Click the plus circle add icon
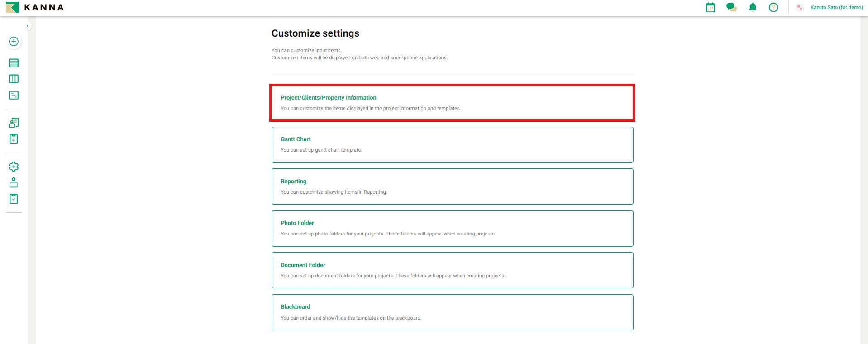The width and height of the screenshot is (868, 344). pos(14,42)
